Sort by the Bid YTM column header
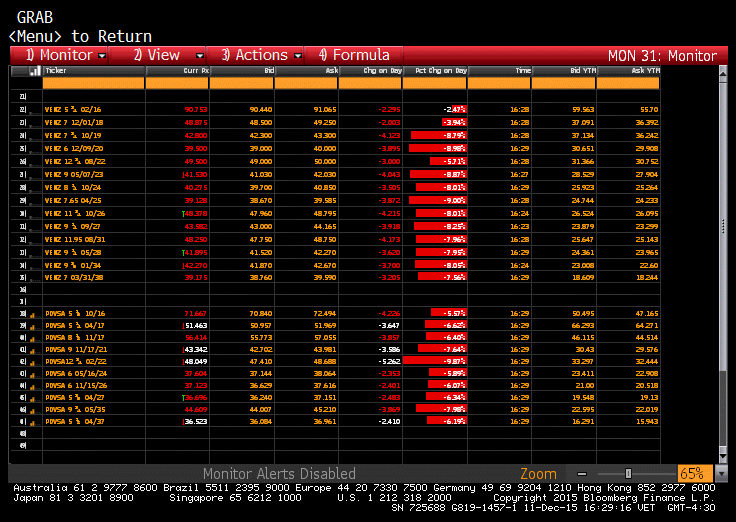This screenshot has width=736, height=522. (x=564, y=71)
